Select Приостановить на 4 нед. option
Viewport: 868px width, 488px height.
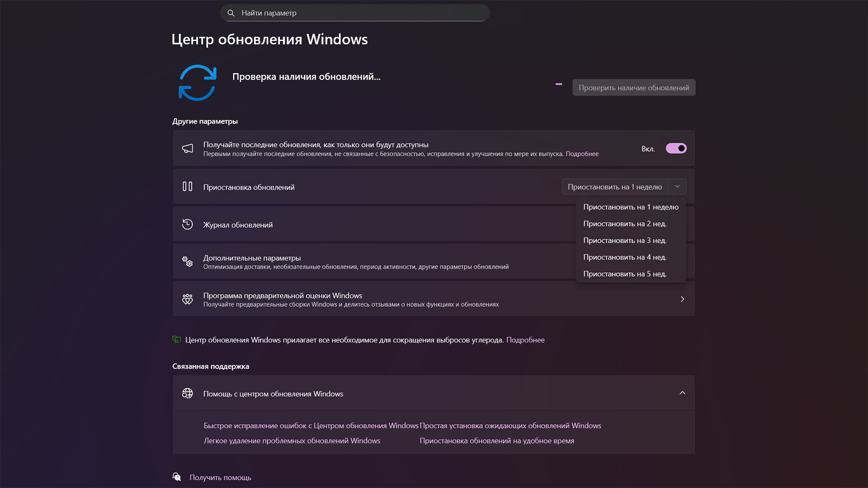coord(631,257)
